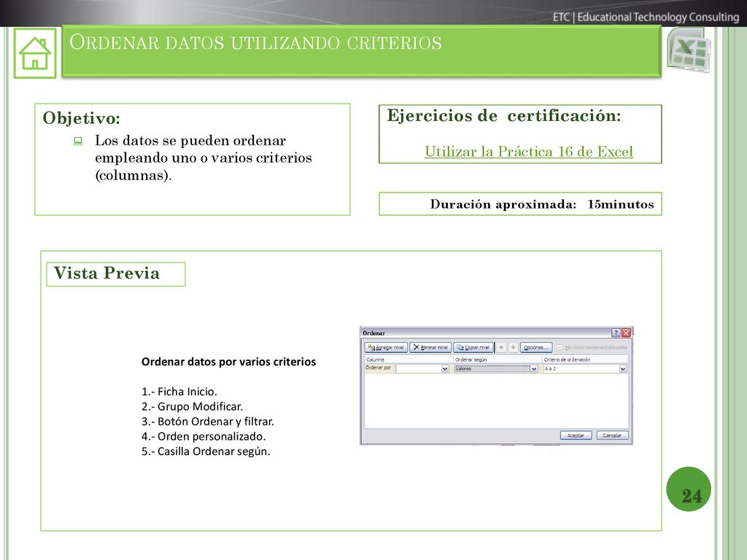Open the Utilizar la Práctica 16 de Excel link
Screen dimensions: 747x560
(x=529, y=152)
